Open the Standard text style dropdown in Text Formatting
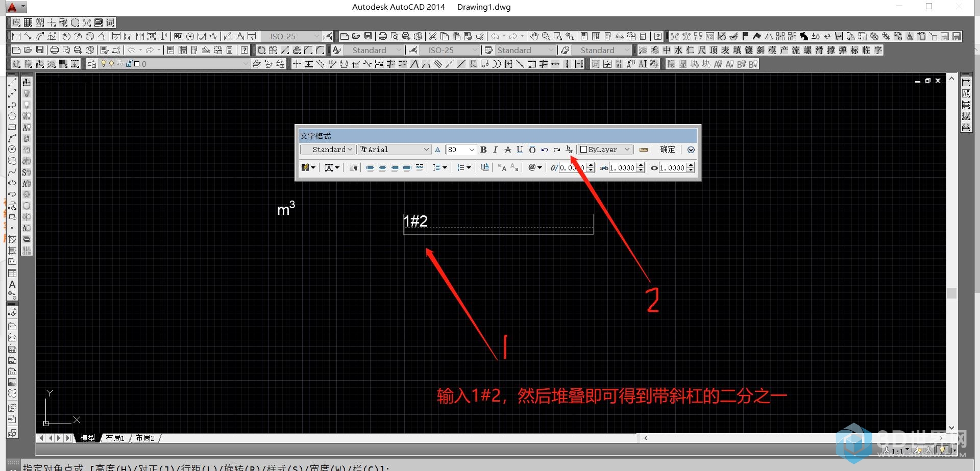 (x=328, y=150)
